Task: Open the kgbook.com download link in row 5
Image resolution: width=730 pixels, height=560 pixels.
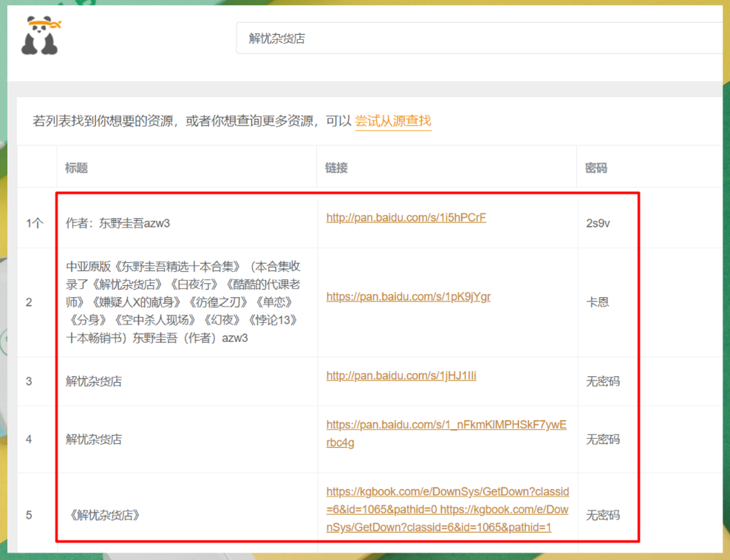Action: (x=448, y=509)
